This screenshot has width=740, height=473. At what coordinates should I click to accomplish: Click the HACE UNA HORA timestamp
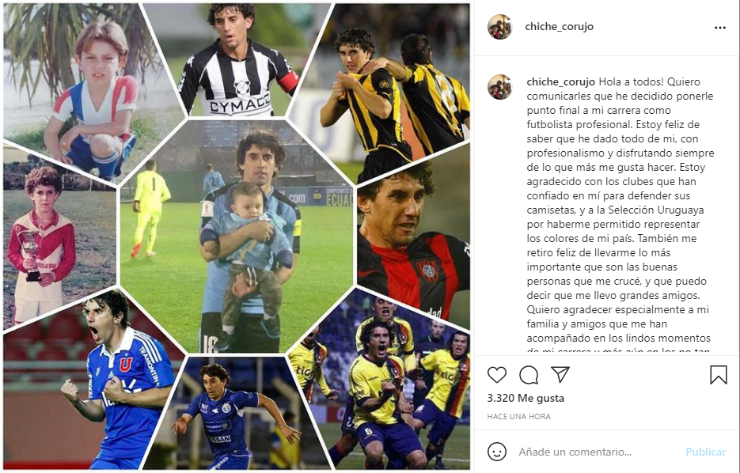pos(519,416)
